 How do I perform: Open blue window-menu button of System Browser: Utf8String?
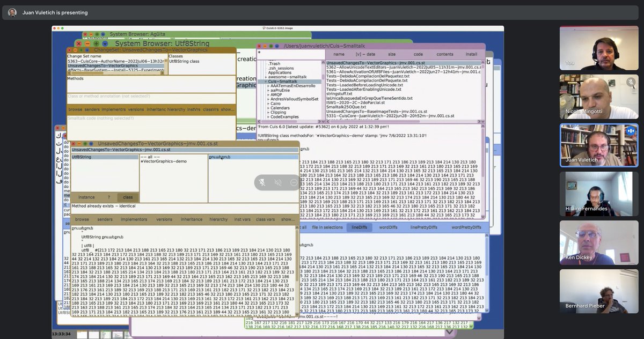106,43
